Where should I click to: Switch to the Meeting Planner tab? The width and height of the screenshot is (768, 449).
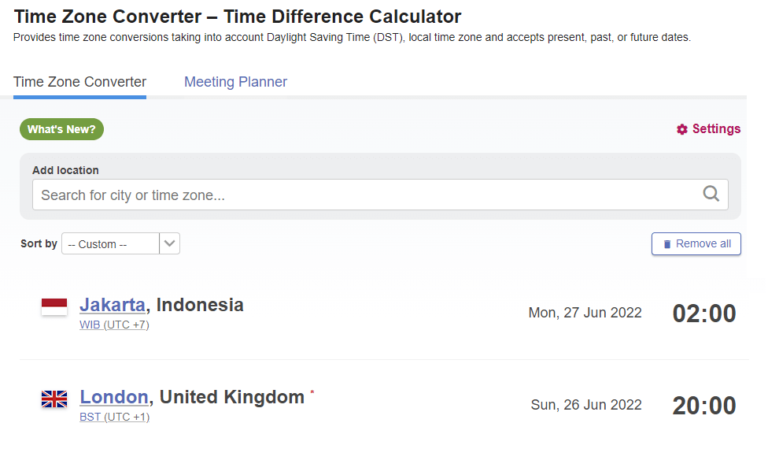click(x=236, y=82)
